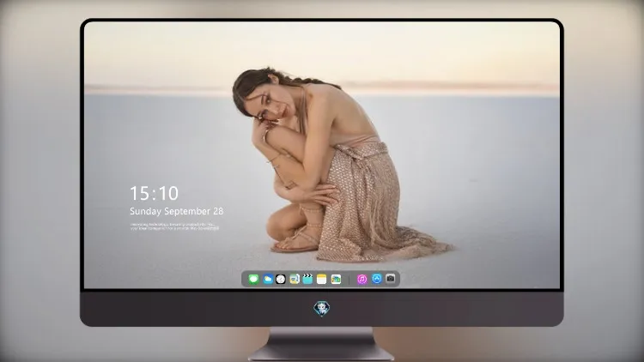Image resolution: width=644 pixels, height=362 pixels.
Task: Open the Maps-style icon in the dock
Action: point(336,280)
